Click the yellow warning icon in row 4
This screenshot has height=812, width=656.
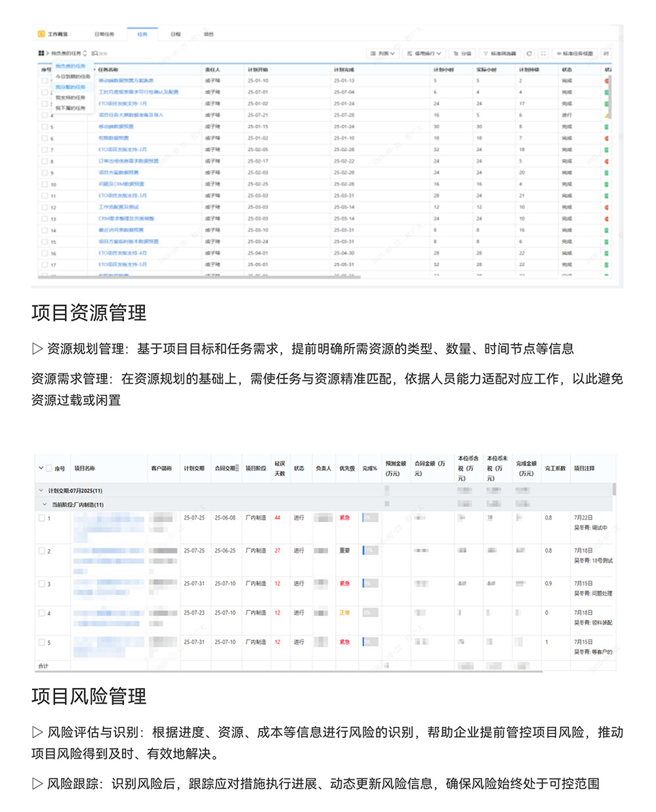[x=607, y=115]
